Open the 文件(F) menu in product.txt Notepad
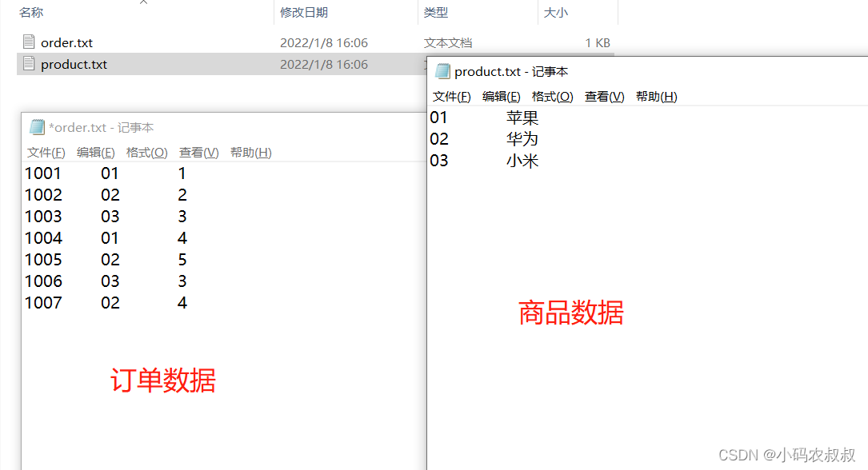 (451, 96)
